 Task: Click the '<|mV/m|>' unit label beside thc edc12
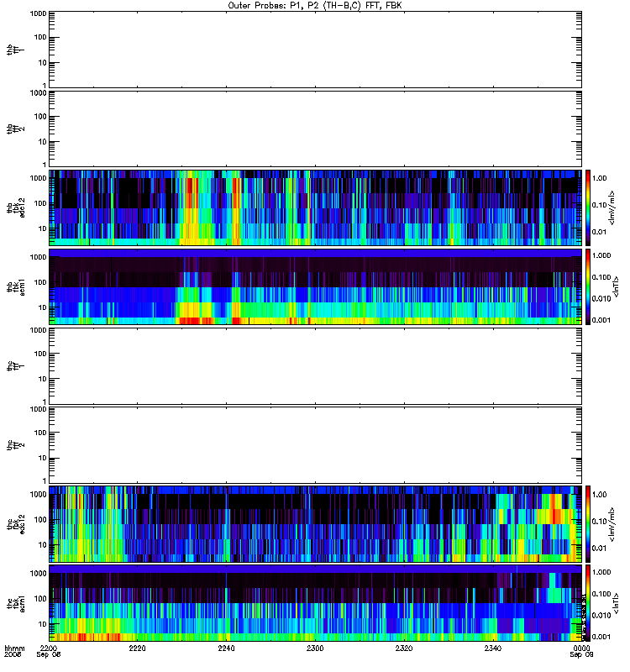click(x=612, y=524)
